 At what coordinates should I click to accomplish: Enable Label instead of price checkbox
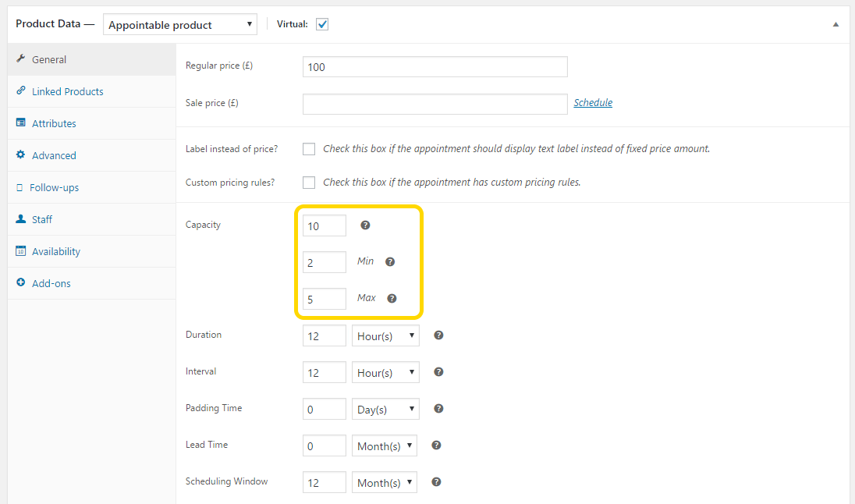click(309, 149)
